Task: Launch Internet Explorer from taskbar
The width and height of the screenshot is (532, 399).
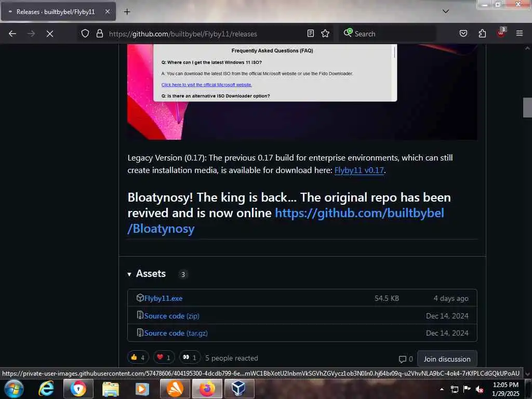Action: [x=46, y=389]
